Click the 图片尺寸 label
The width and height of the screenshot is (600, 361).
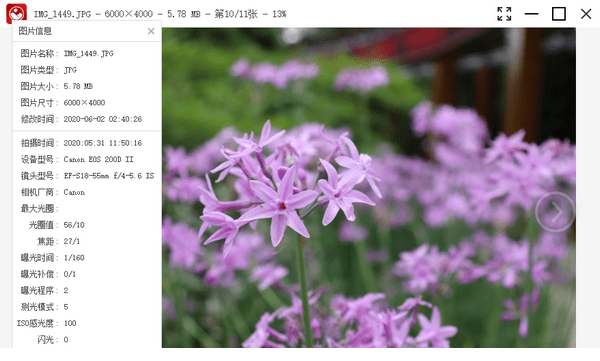pyautogui.click(x=38, y=103)
